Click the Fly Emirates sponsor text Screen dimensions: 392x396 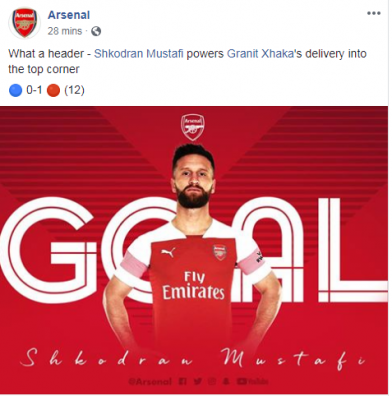click(x=193, y=285)
